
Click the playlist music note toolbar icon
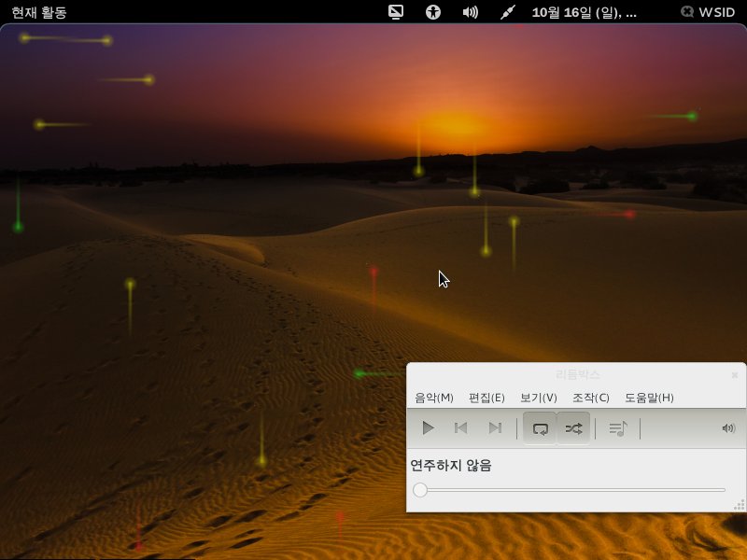tap(618, 428)
